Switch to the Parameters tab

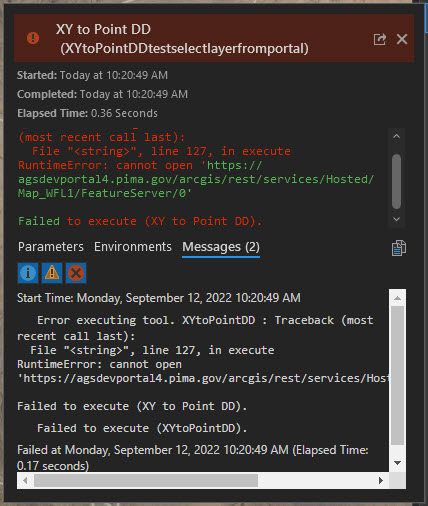pyautogui.click(x=51, y=247)
